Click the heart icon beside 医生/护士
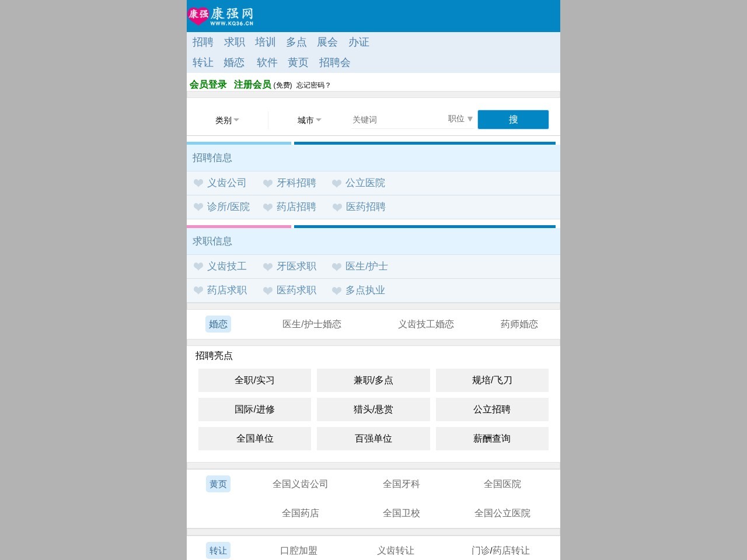Image resolution: width=747 pixels, height=560 pixels. tap(337, 266)
